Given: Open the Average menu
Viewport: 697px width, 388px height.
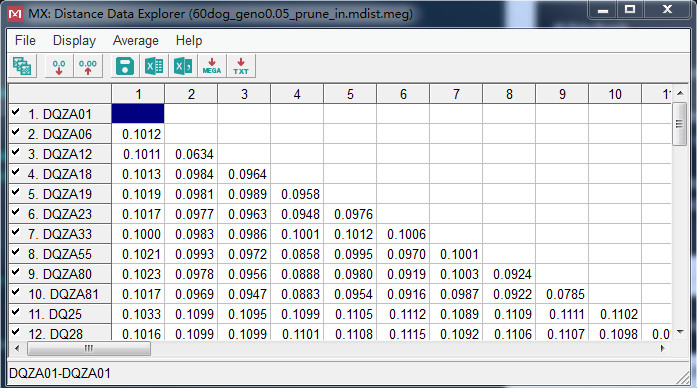Looking at the screenshot, I should tap(136, 40).
